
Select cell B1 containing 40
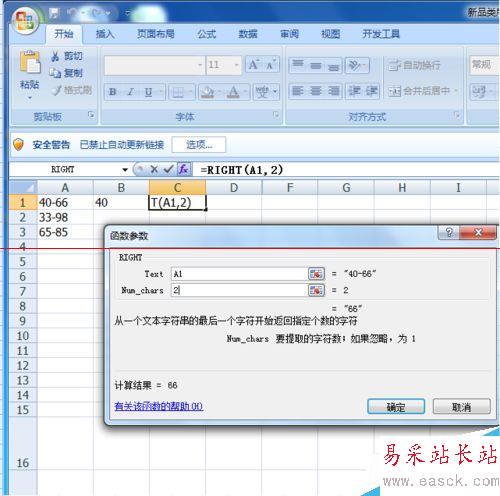121,203
